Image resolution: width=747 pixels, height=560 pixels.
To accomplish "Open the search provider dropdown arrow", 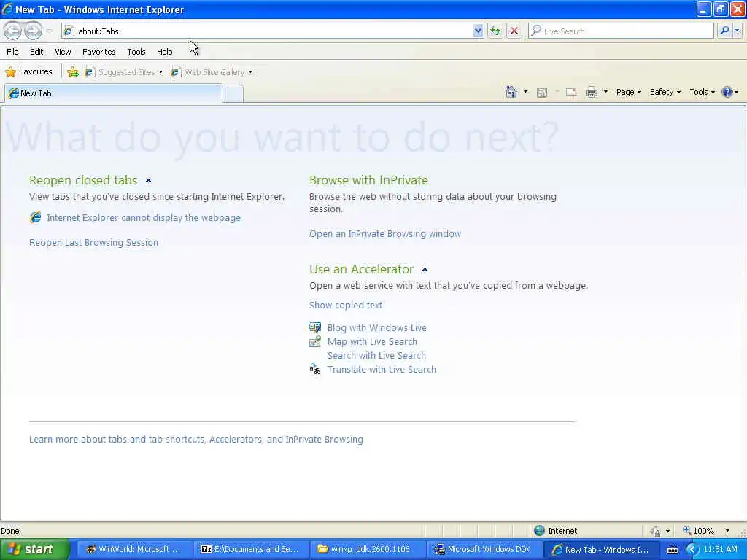I will click(x=737, y=31).
